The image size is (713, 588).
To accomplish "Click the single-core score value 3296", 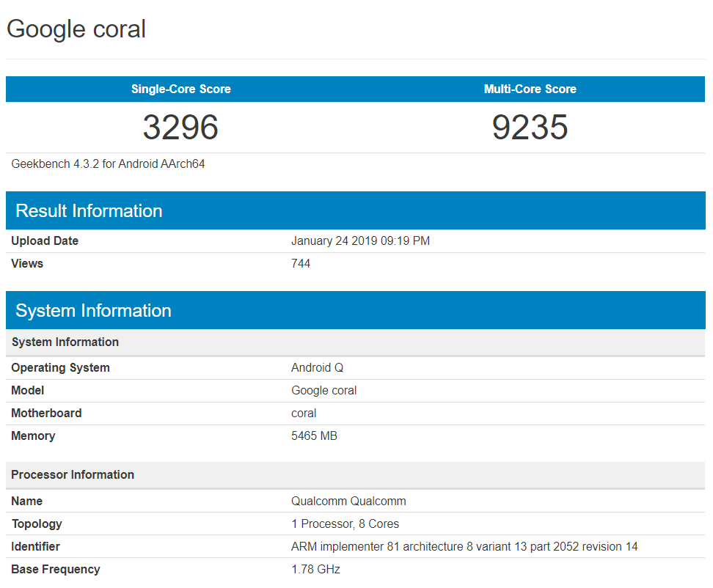I will tap(180, 127).
